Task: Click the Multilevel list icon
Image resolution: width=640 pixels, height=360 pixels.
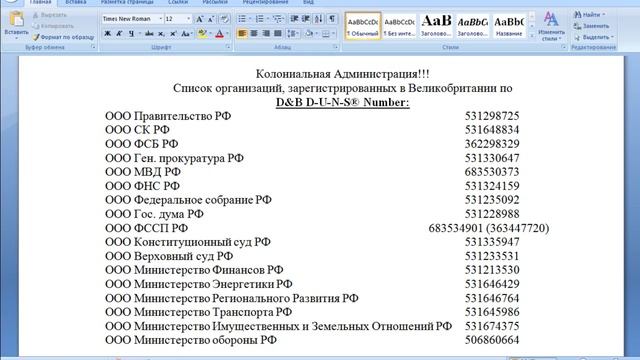Action: point(277,19)
